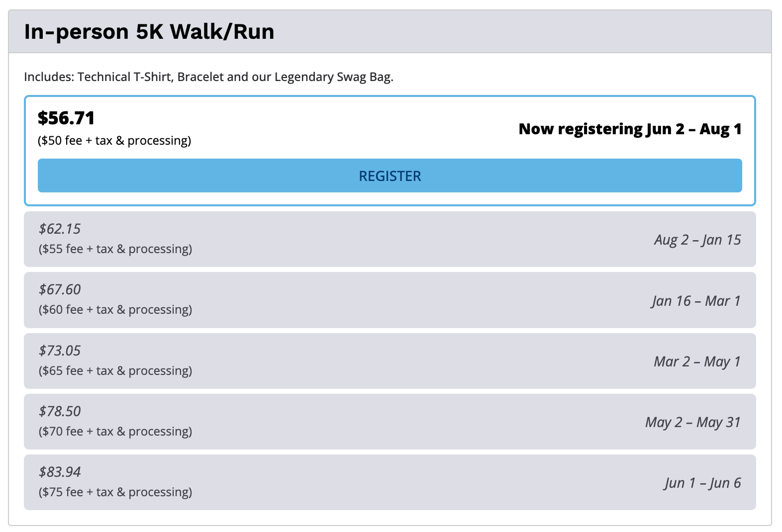Click the ($70 fee + tax & processing) note
This screenshot has height=532, width=782.
point(115,431)
